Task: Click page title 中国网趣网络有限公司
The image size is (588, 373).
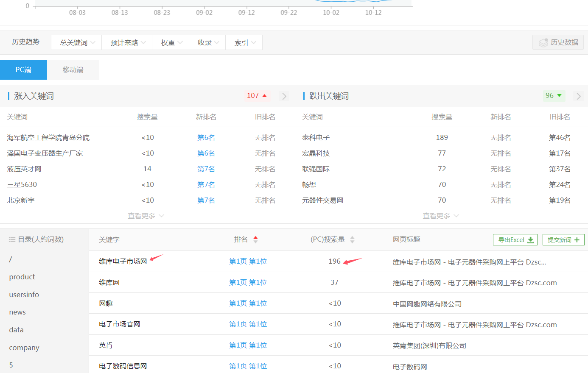Action: coord(427,304)
